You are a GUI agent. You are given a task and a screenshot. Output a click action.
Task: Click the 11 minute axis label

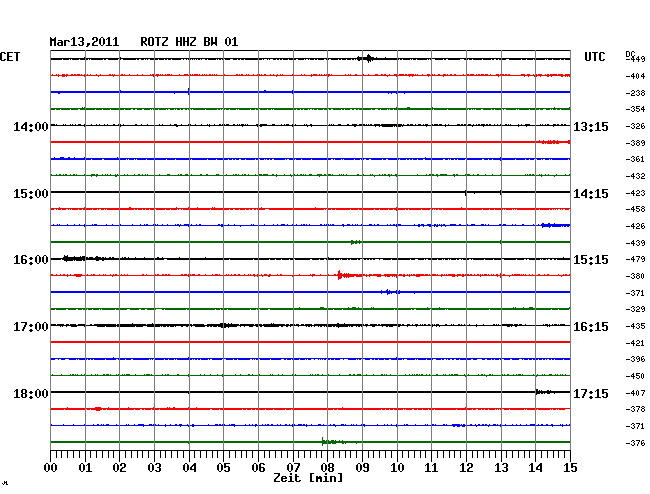pyautogui.click(x=432, y=468)
